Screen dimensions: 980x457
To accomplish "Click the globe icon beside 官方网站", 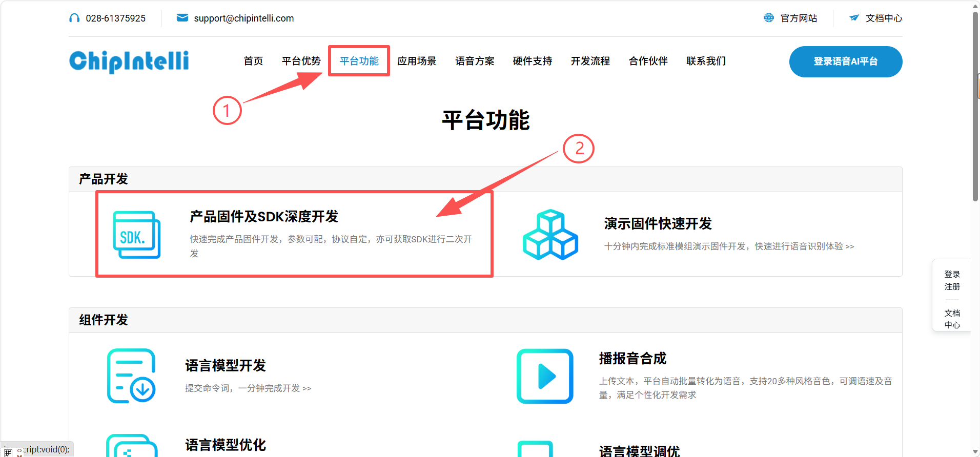I will click(769, 18).
